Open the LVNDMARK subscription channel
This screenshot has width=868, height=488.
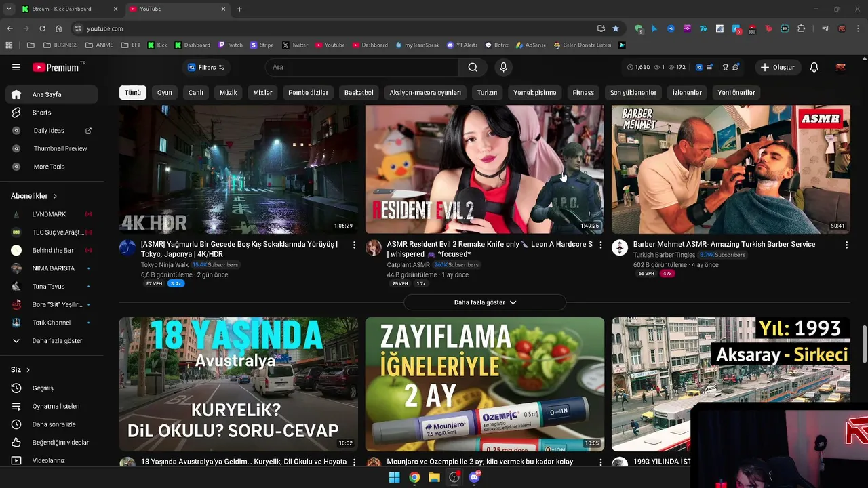point(52,214)
